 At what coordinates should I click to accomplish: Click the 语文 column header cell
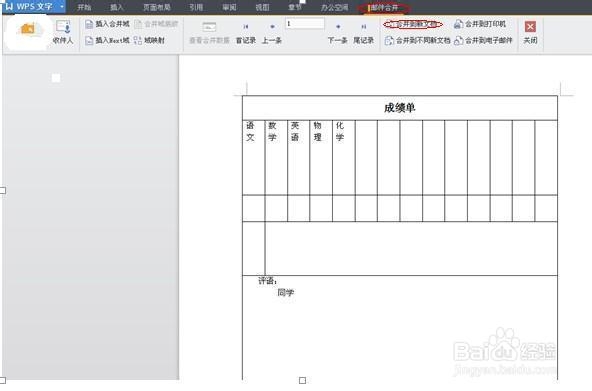(x=254, y=157)
